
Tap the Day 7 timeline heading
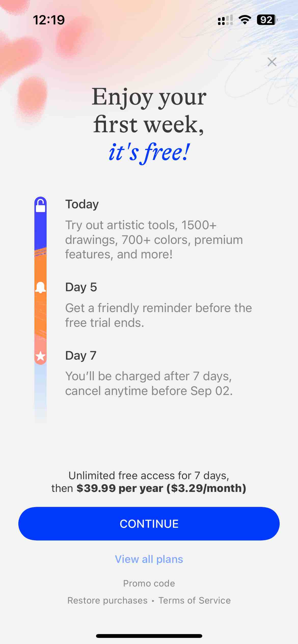click(x=81, y=356)
